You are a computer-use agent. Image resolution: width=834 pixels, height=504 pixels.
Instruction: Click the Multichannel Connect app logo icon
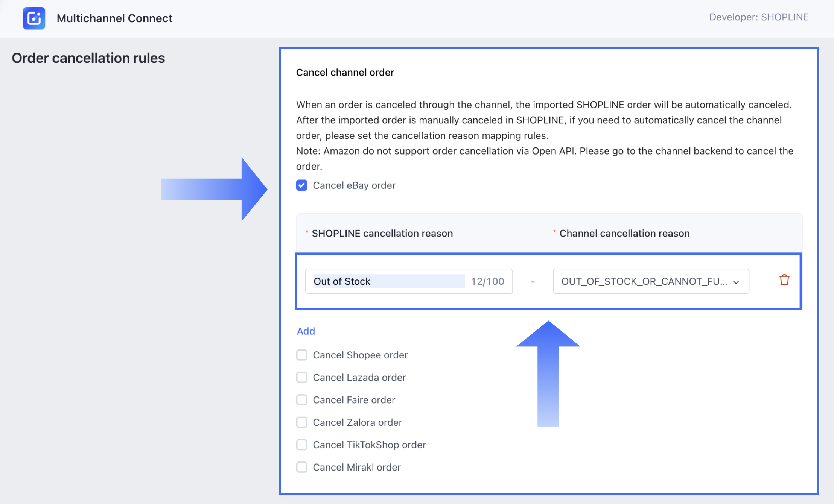[34, 18]
